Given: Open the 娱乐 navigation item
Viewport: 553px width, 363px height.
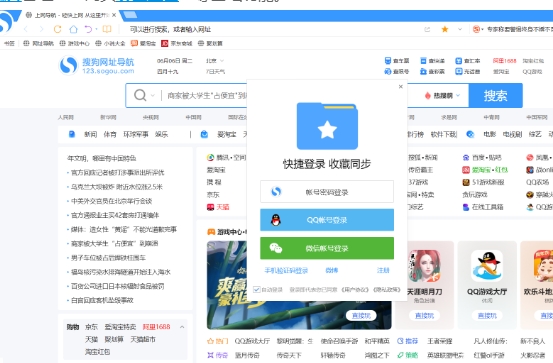Looking at the screenshot, I should (162, 134).
